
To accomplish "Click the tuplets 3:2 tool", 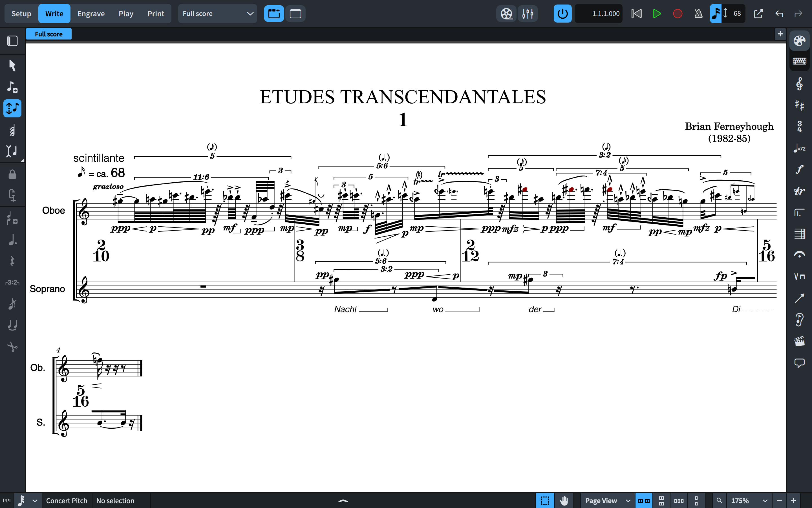I will [12, 283].
